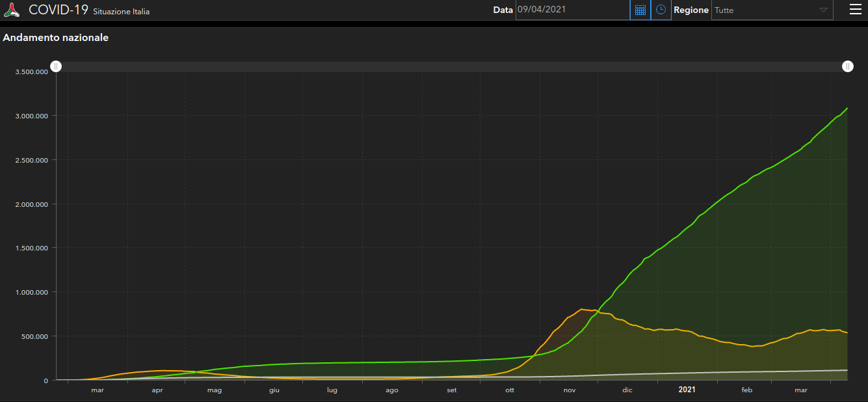Click the ago month axis label
This screenshot has width=868, height=402.
(x=392, y=390)
